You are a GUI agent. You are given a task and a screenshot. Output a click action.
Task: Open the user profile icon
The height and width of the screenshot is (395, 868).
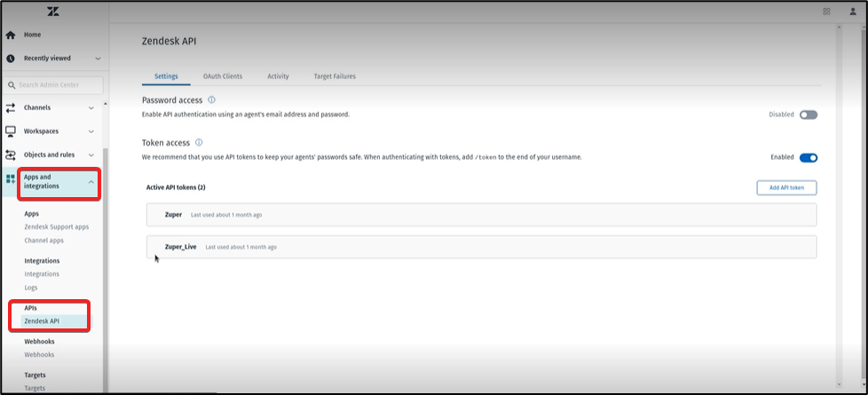853,11
